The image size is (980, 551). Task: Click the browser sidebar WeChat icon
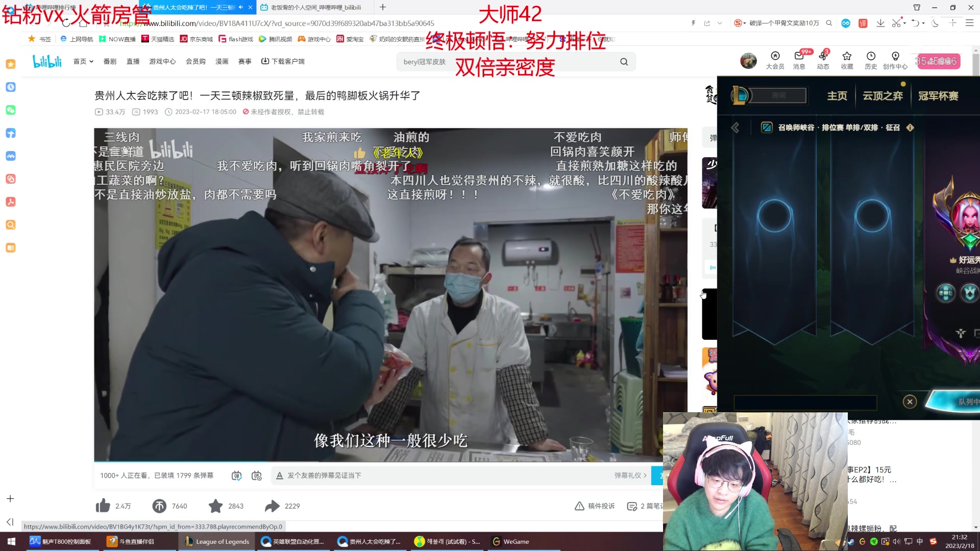[10, 110]
